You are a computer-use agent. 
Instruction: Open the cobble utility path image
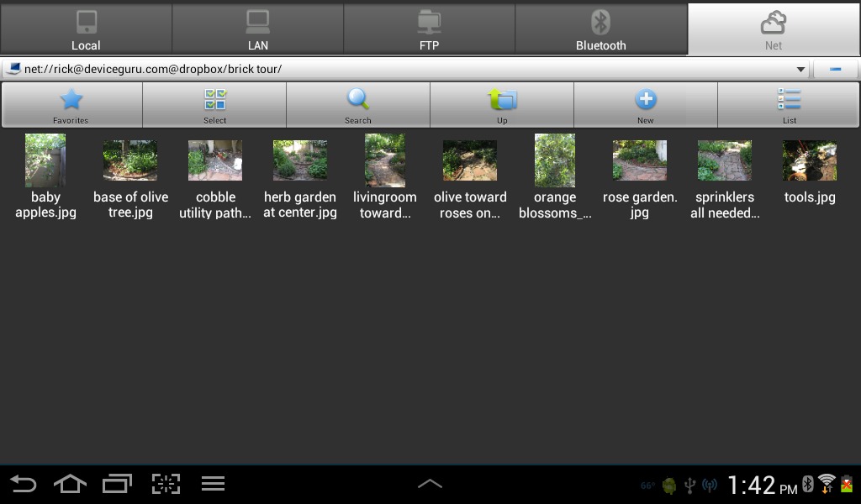pyautogui.click(x=215, y=160)
